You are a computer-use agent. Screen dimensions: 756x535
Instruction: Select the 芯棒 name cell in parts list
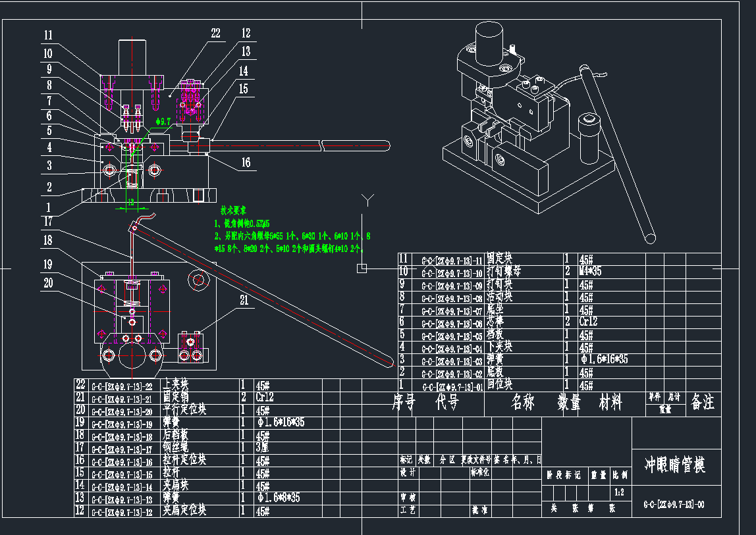pyautogui.click(x=499, y=322)
